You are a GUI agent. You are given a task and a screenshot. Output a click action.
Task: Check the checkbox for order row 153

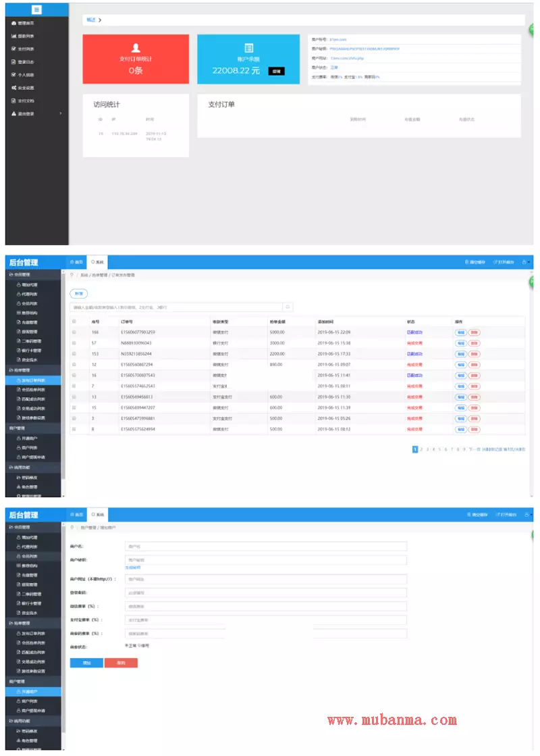pos(74,353)
